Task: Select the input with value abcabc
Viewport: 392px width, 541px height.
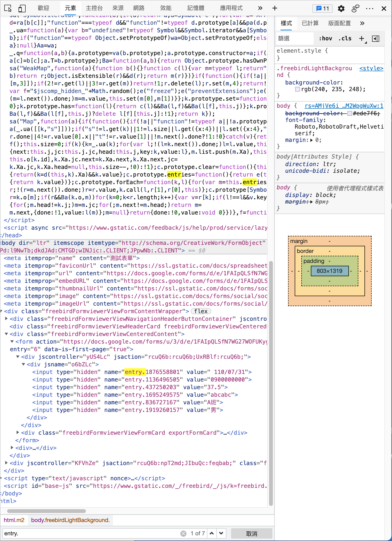Action: pos(135,395)
